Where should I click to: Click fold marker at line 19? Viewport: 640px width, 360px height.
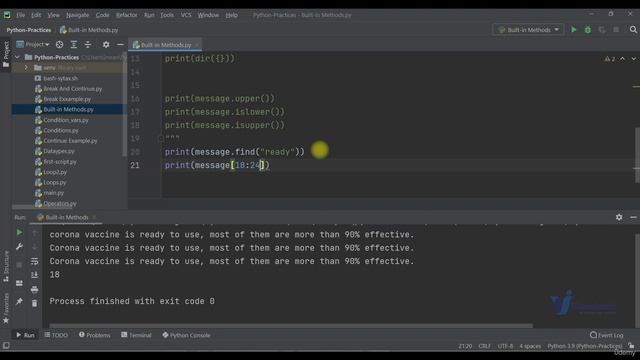[160, 139]
